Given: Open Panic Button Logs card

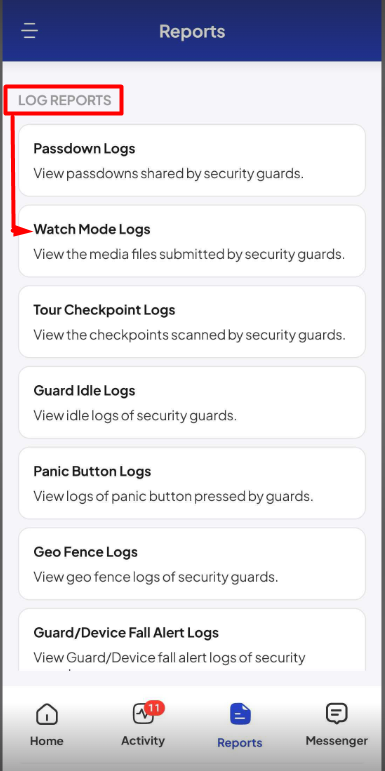Looking at the screenshot, I should [192, 483].
